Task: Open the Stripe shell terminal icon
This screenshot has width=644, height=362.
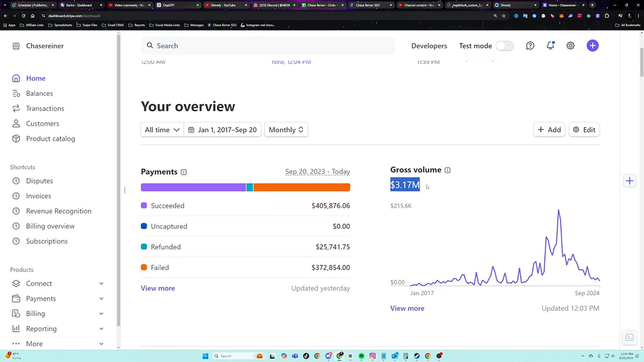Action: click(x=630, y=337)
